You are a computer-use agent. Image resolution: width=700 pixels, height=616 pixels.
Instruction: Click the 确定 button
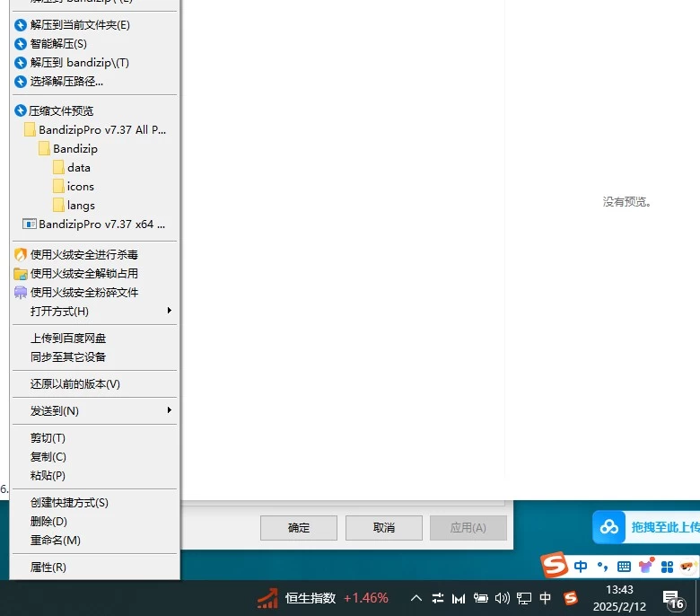click(299, 528)
